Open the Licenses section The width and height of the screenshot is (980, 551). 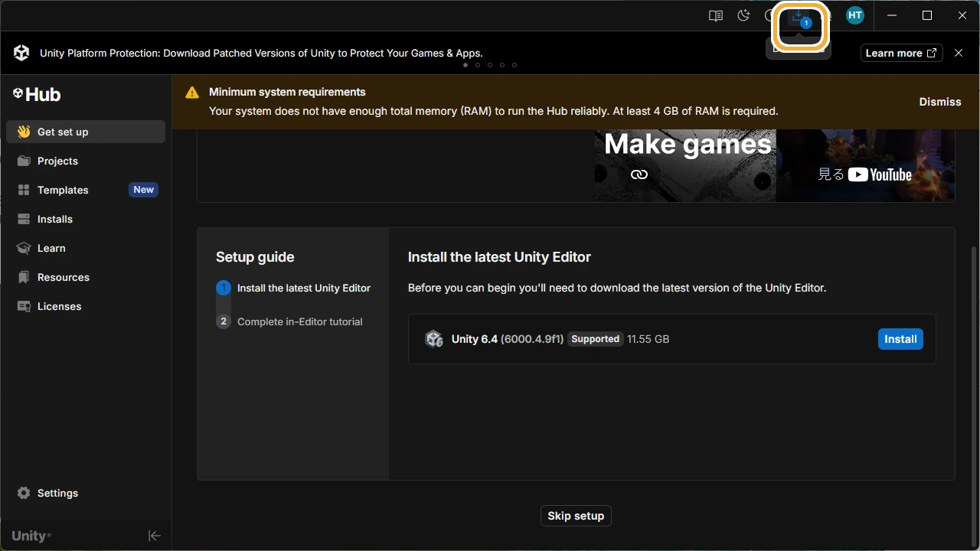[86, 306]
